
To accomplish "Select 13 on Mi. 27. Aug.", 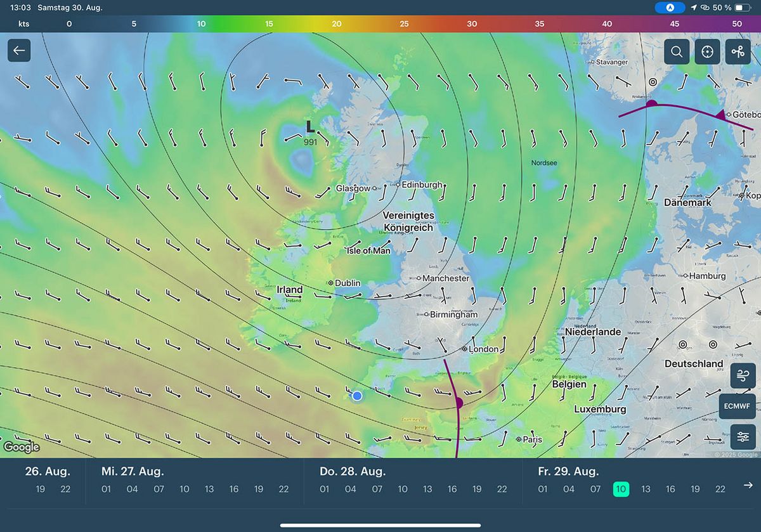I will pyautogui.click(x=209, y=489).
